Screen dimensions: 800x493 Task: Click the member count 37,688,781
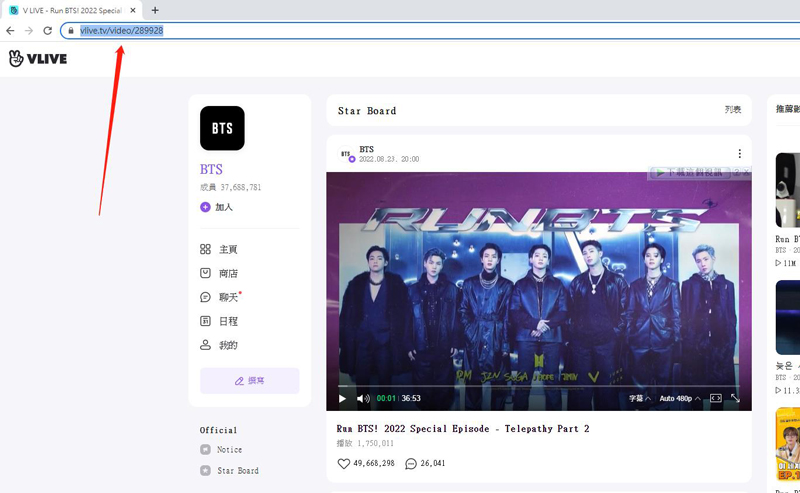click(231, 187)
